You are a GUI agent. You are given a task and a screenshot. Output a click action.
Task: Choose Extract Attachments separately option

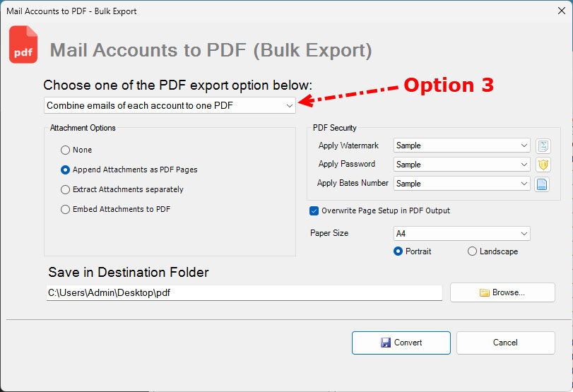point(66,189)
